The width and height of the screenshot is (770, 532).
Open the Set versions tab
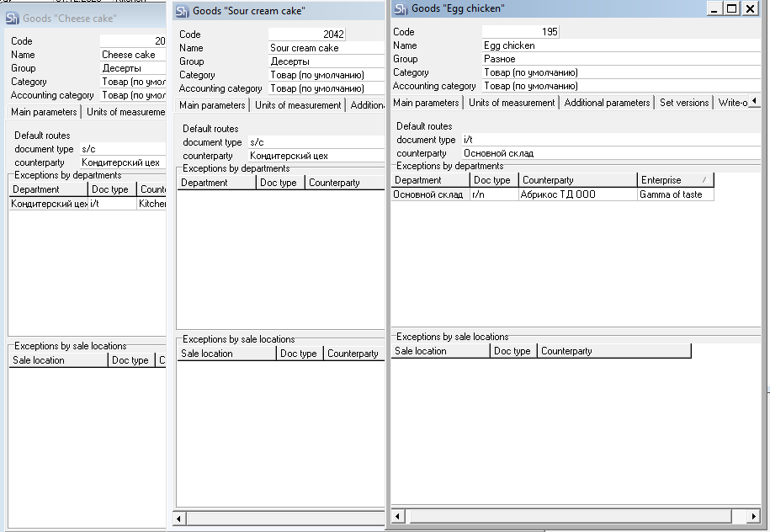[x=684, y=103]
